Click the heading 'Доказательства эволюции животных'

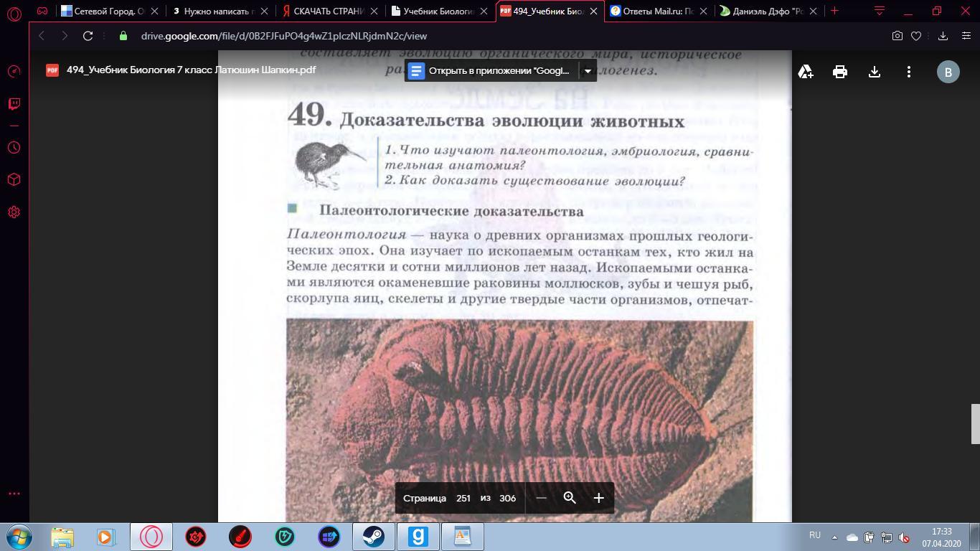[512, 121]
